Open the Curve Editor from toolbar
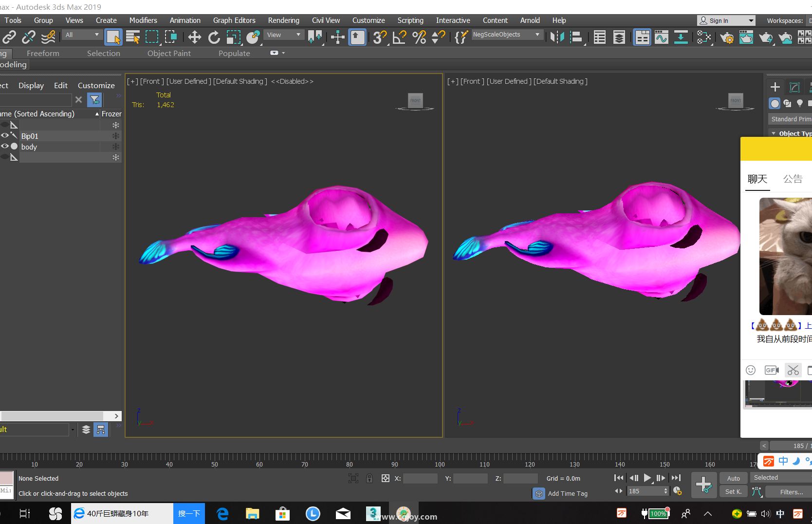This screenshot has height=524, width=812. pos(661,37)
